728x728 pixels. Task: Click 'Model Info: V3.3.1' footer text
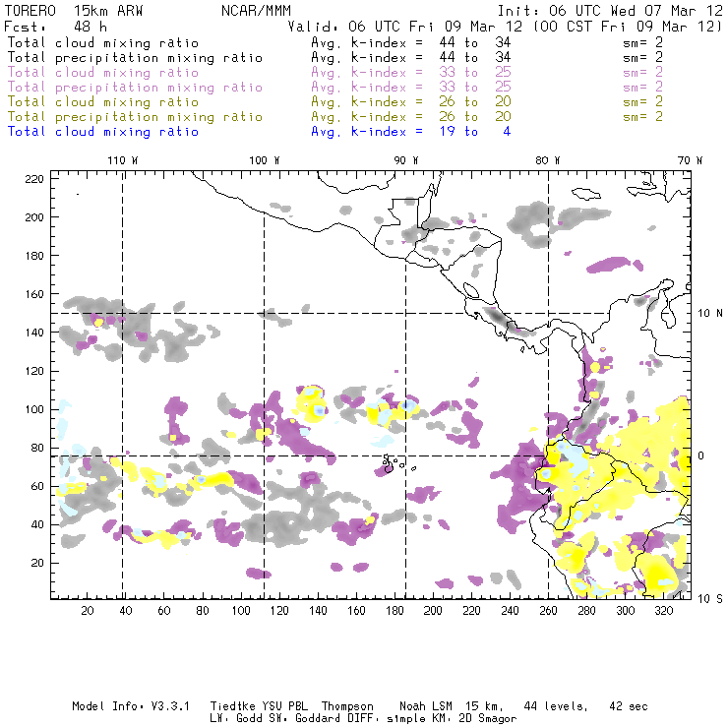131,706
